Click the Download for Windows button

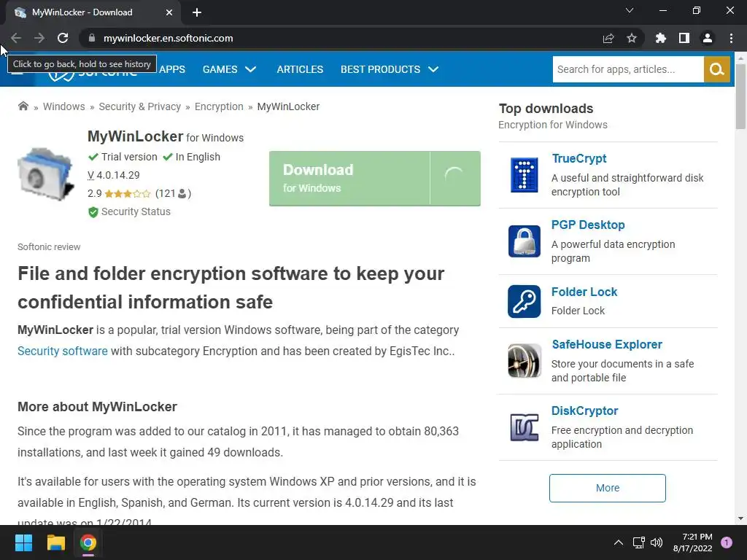click(375, 179)
